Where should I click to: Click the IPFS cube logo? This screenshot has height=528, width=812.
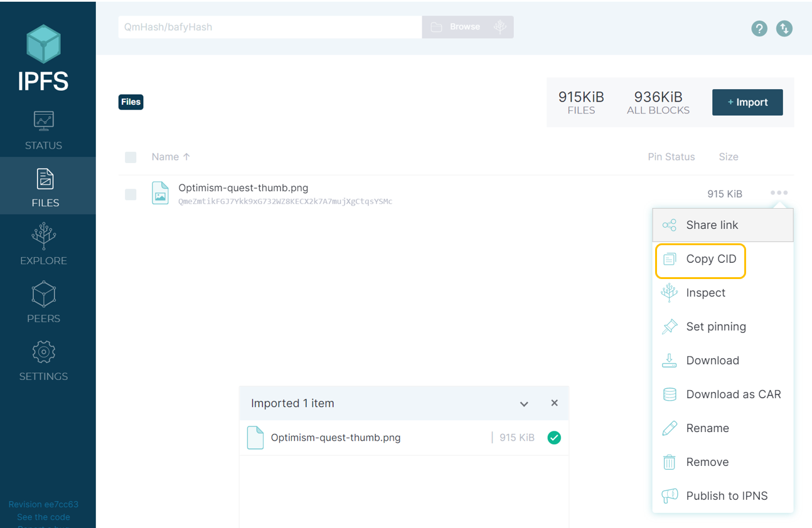click(43, 44)
